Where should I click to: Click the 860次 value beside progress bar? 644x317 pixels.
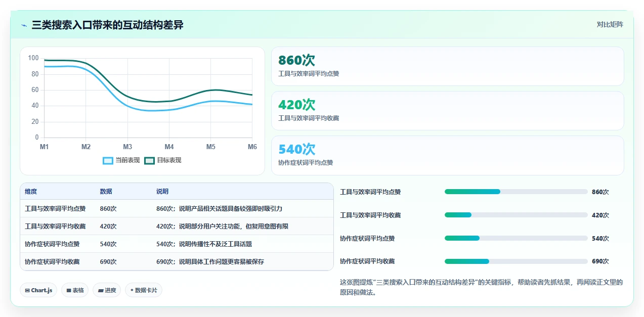[600, 192]
